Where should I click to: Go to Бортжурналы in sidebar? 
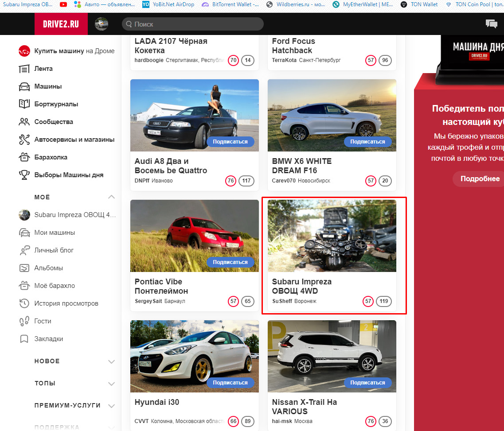(x=56, y=104)
